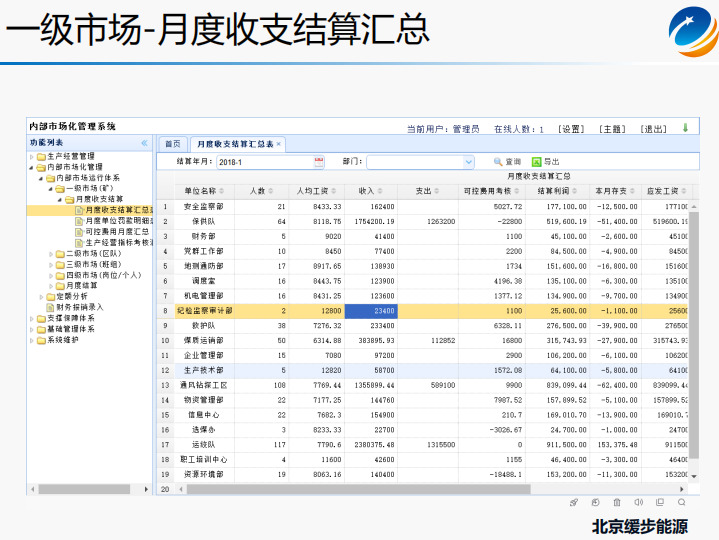Click the [设置] link in header
Image resolution: width=719 pixels, height=540 pixels.
click(571, 129)
